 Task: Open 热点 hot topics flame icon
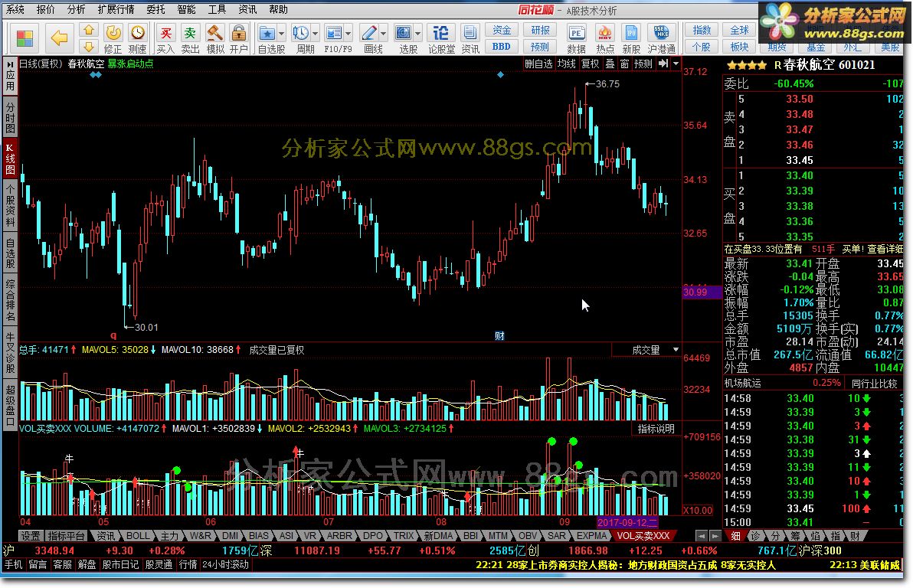(605, 38)
